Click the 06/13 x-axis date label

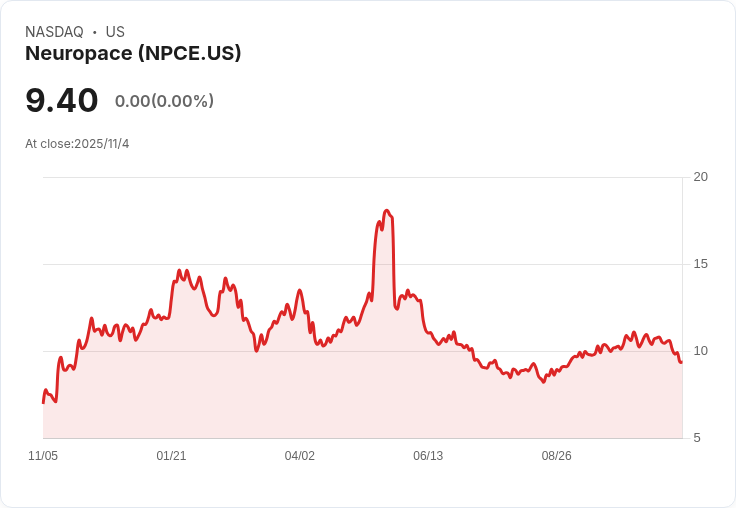428,456
